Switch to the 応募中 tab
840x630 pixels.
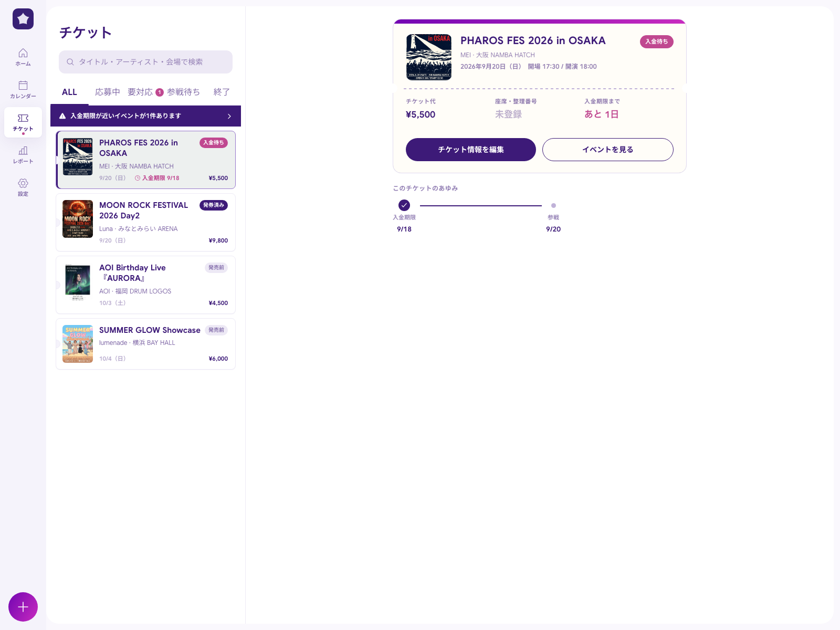coord(108,92)
